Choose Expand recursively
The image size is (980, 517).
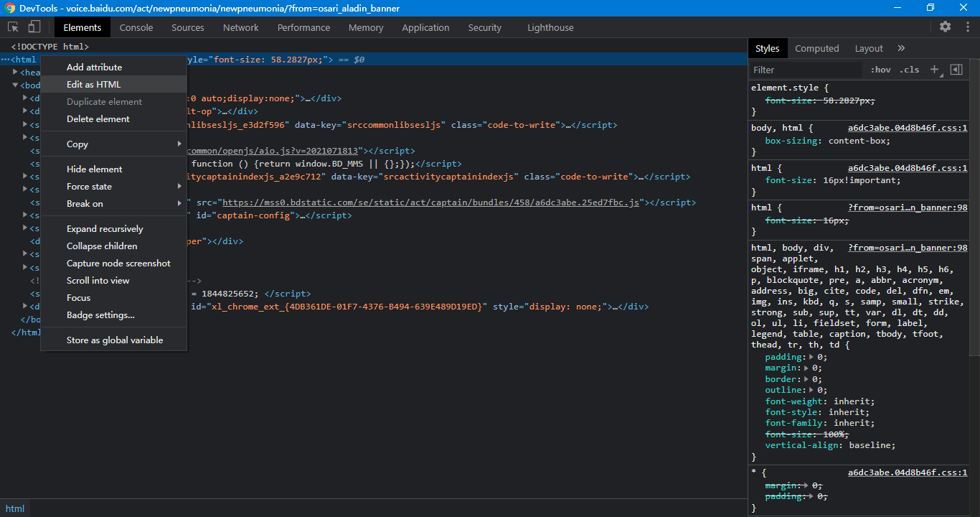coord(113,228)
